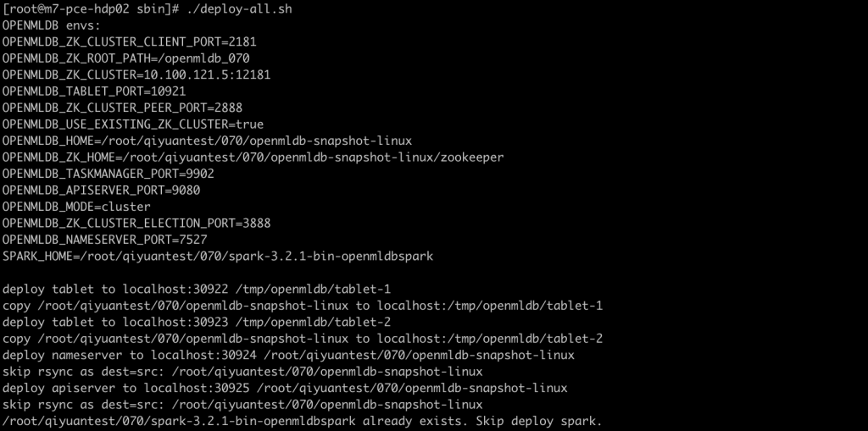
Task: Click the OPENMLDB_ZK_CLUSTER_CLIENT_PORT=2181 line
Action: point(130,42)
